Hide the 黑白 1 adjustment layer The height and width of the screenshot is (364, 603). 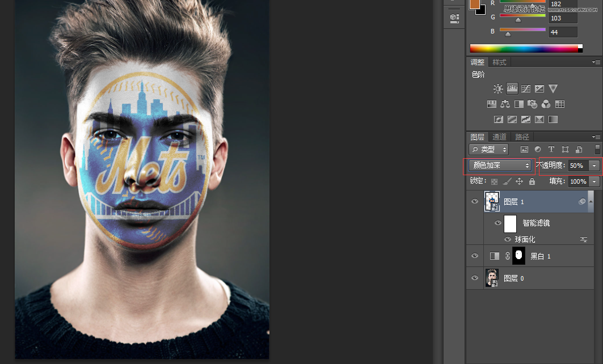(475, 256)
